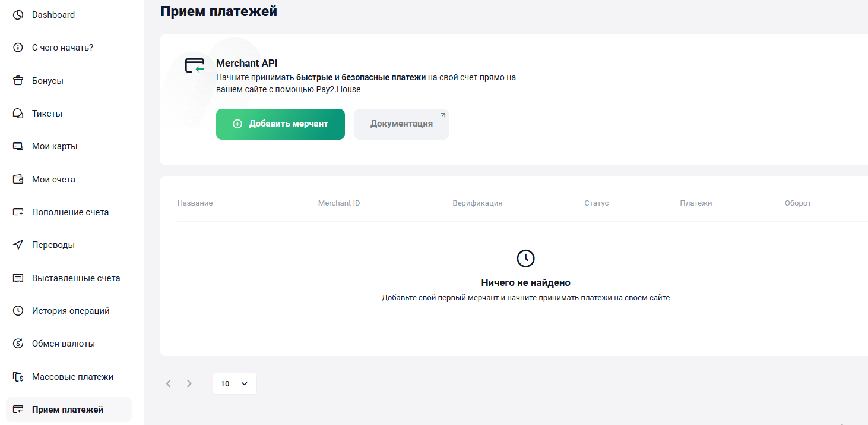
Task: Click the invoice icon next to Выставленные счета
Action: point(18,278)
